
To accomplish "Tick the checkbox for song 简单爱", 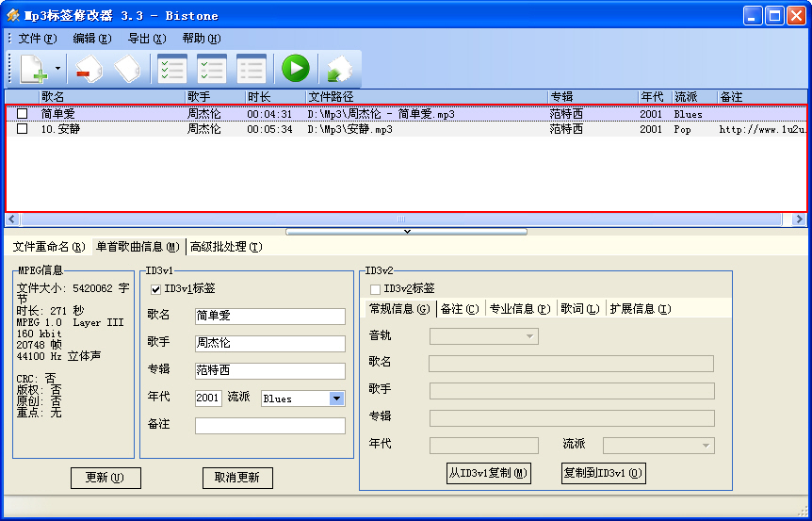I will click(22, 114).
